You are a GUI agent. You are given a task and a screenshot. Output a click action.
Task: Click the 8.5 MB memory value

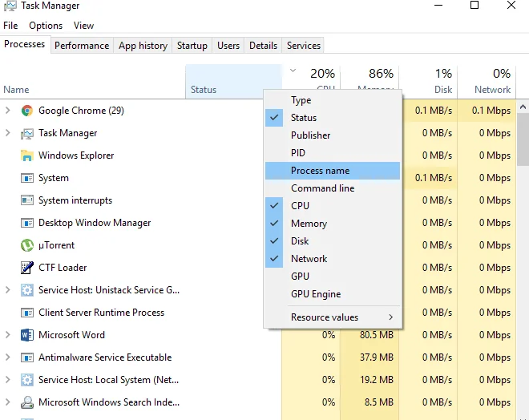[379, 402]
